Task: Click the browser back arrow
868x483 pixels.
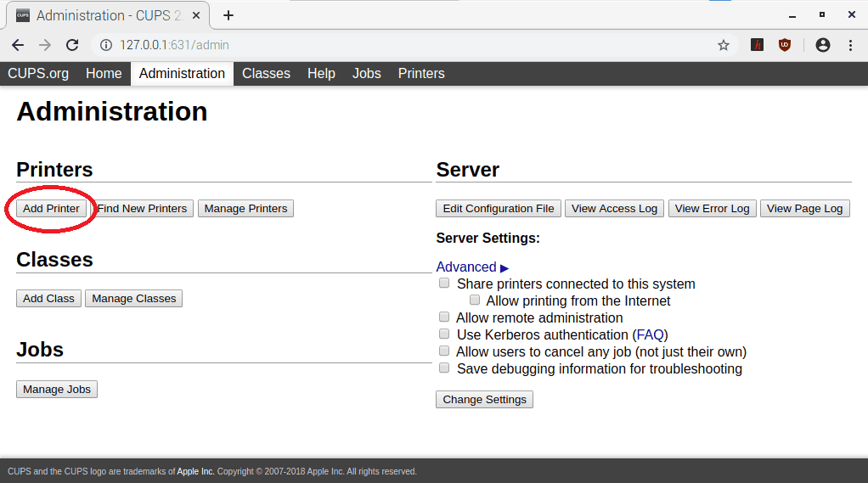Action: (18, 45)
